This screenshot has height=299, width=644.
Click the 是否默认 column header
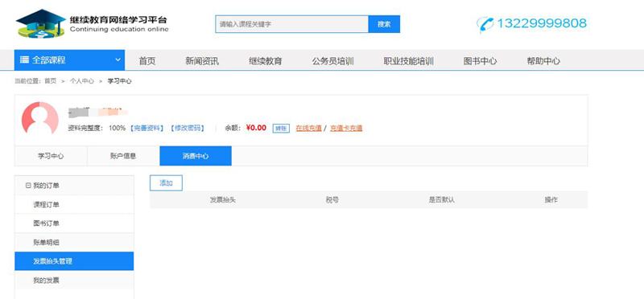pyautogui.click(x=441, y=200)
